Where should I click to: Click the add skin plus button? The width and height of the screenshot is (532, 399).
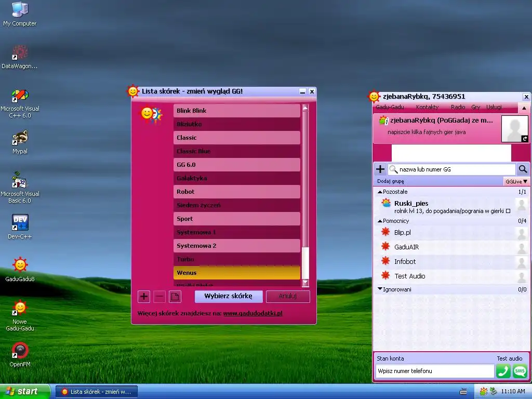click(144, 297)
